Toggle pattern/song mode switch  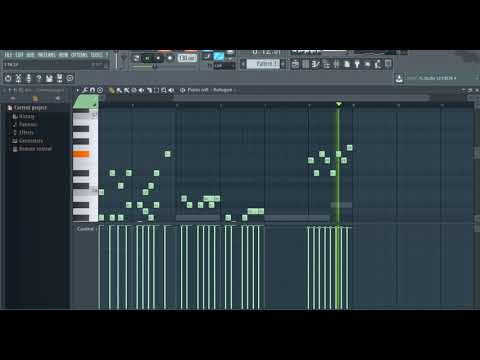pyautogui.click(x=136, y=58)
